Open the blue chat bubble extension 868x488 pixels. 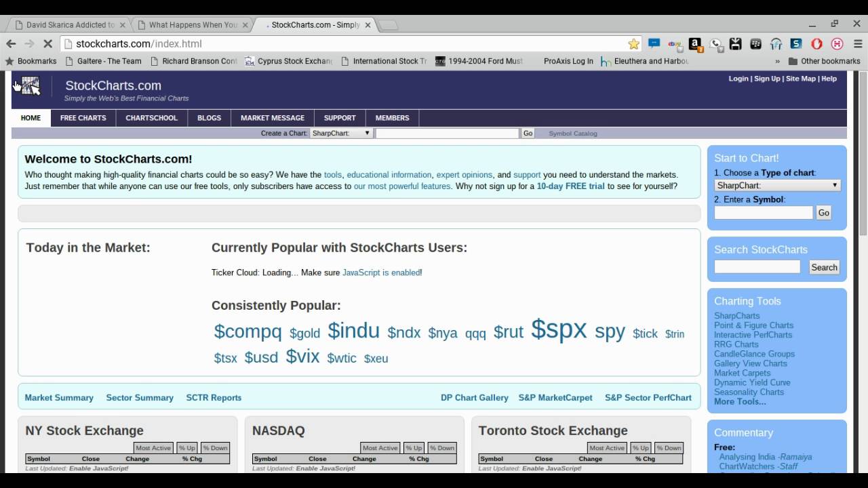point(654,43)
